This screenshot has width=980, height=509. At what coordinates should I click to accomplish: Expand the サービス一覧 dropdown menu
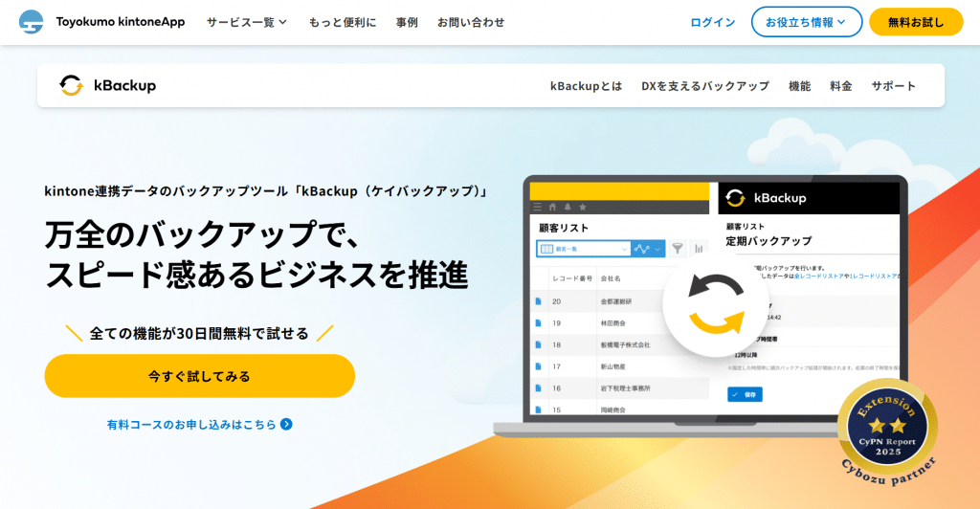click(247, 22)
